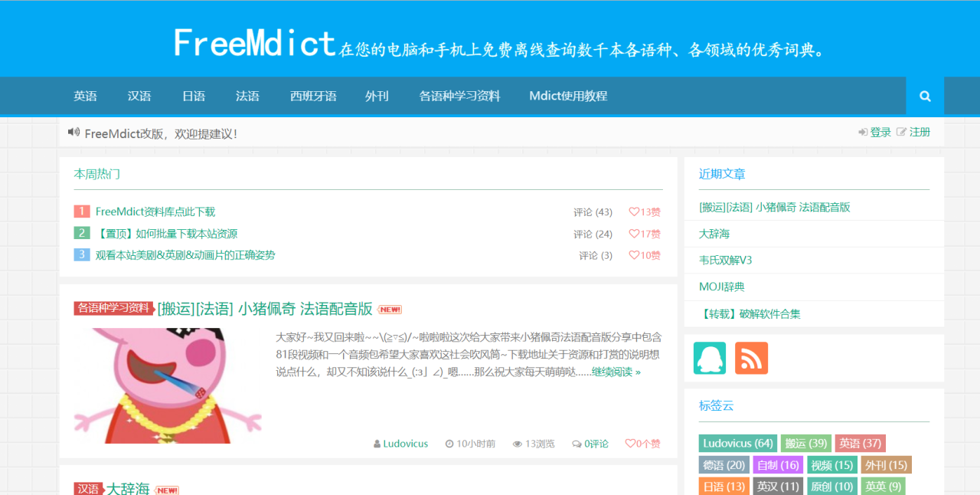
Task: Click the FreeMdict改版，欢迎提建议！ announcement text
Action: click(161, 133)
